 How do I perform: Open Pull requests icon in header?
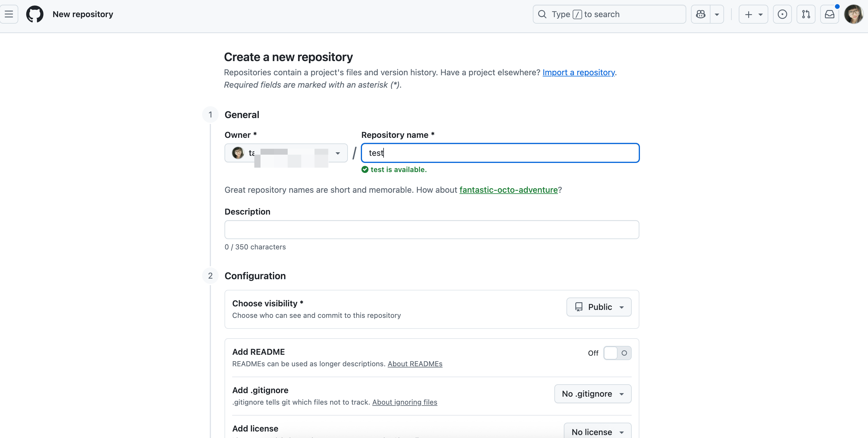point(806,14)
